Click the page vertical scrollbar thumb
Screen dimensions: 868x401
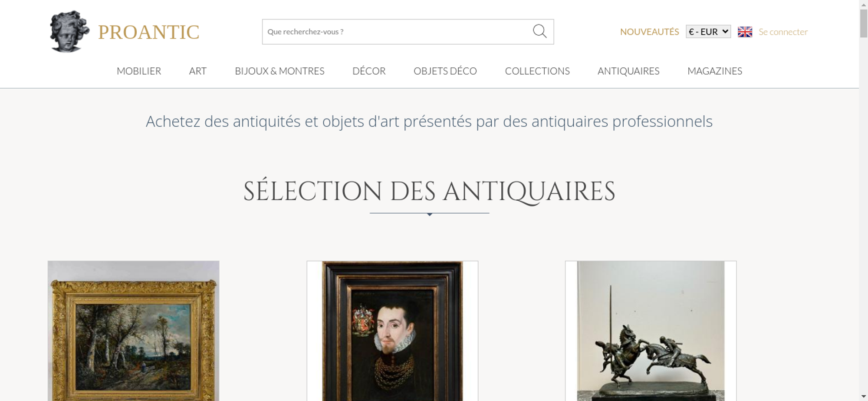click(863, 23)
